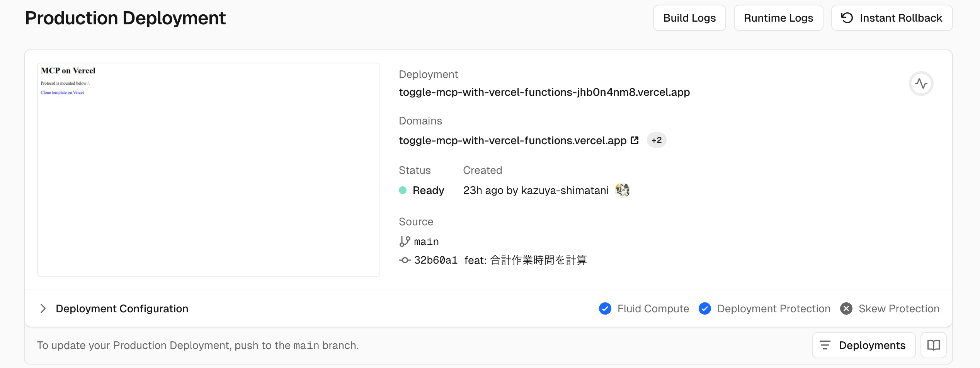Click the Skew Protection disabled X icon

coord(846,308)
